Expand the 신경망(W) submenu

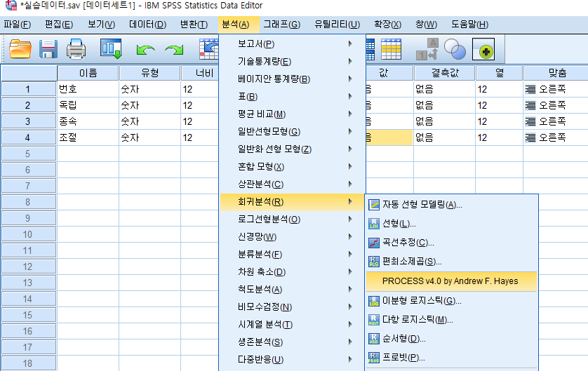pyautogui.click(x=292, y=237)
